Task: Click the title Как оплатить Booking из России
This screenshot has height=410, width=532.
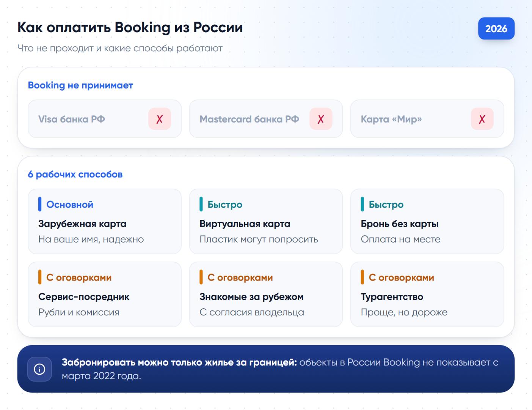Action: [130, 28]
